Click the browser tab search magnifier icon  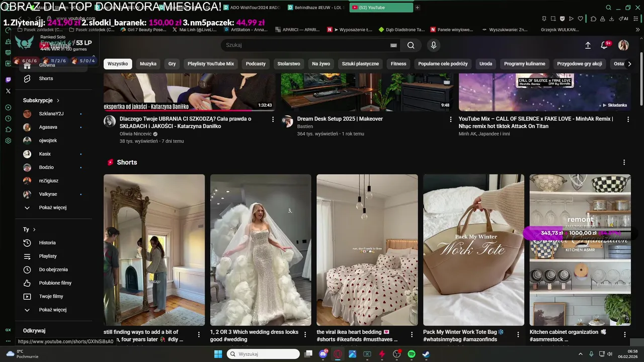[x=608, y=8]
